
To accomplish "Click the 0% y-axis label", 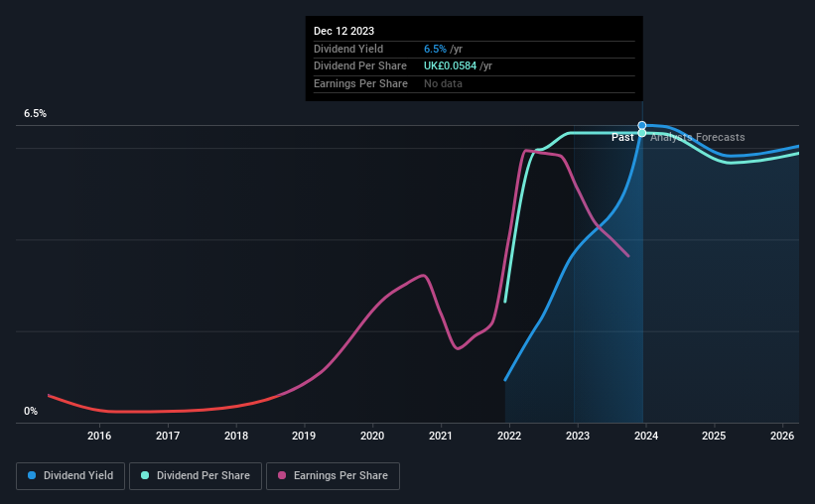I will pyautogui.click(x=31, y=411).
